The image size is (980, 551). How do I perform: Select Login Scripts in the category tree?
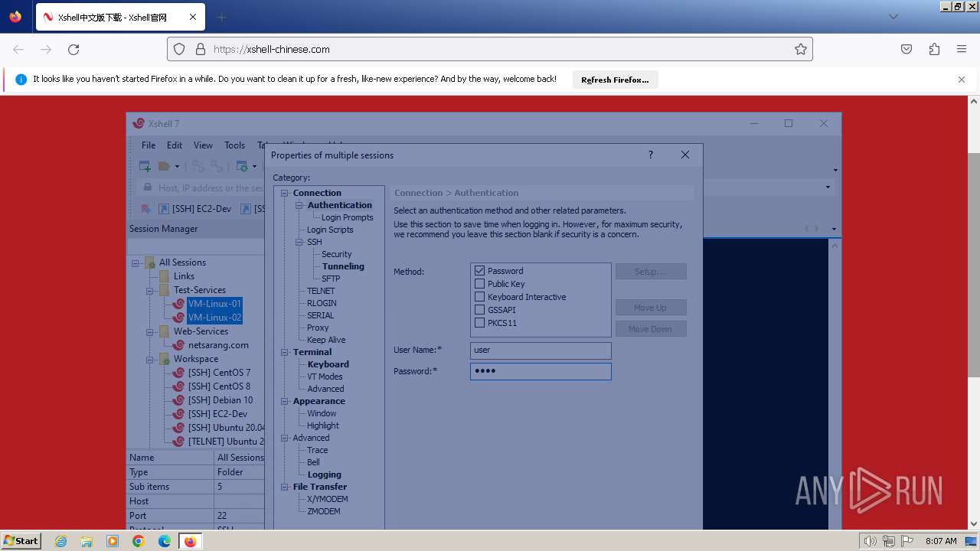coord(330,230)
